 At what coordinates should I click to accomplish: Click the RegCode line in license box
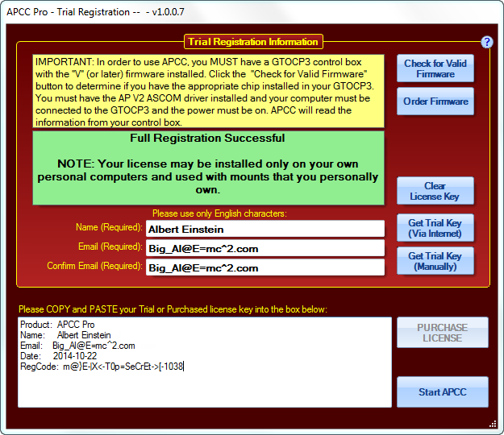pos(102,367)
